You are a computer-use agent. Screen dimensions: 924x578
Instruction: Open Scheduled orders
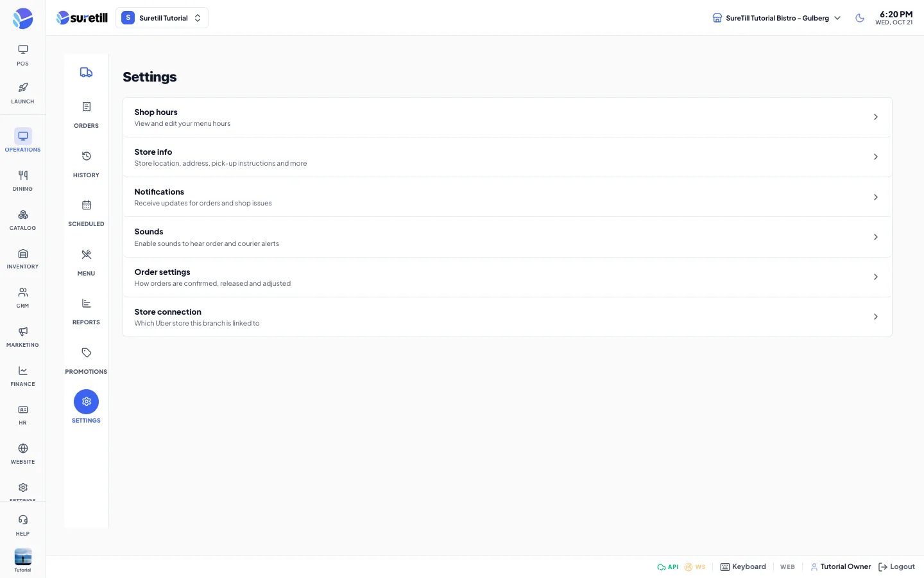86,213
